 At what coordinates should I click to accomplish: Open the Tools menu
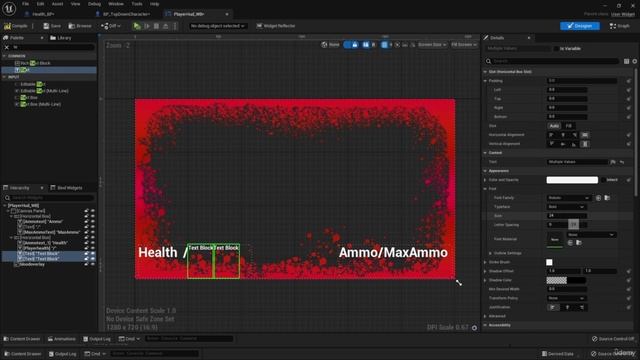137,4
